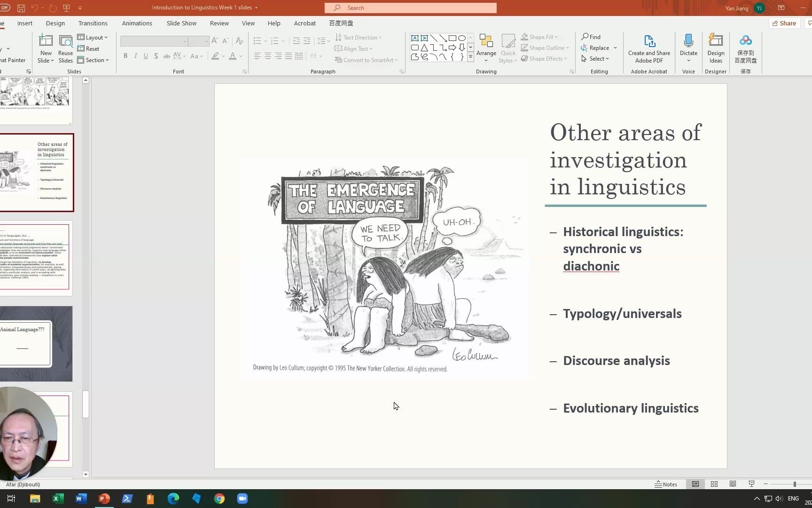This screenshot has width=812, height=508.
Task: Toggle italic formatting
Action: (136, 56)
